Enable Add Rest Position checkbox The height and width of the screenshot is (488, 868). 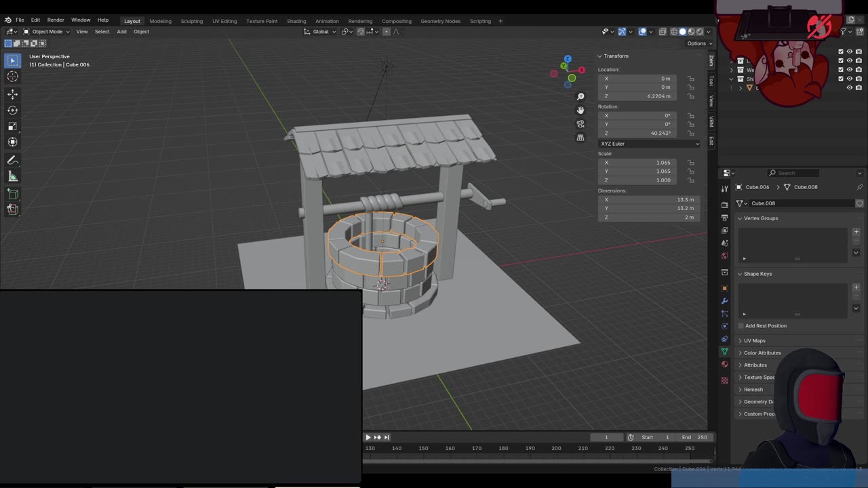click(x=740, y=325)
